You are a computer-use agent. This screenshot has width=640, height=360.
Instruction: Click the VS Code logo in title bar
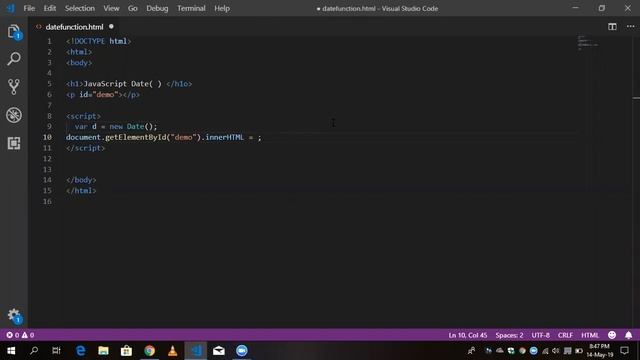point(10,8)
